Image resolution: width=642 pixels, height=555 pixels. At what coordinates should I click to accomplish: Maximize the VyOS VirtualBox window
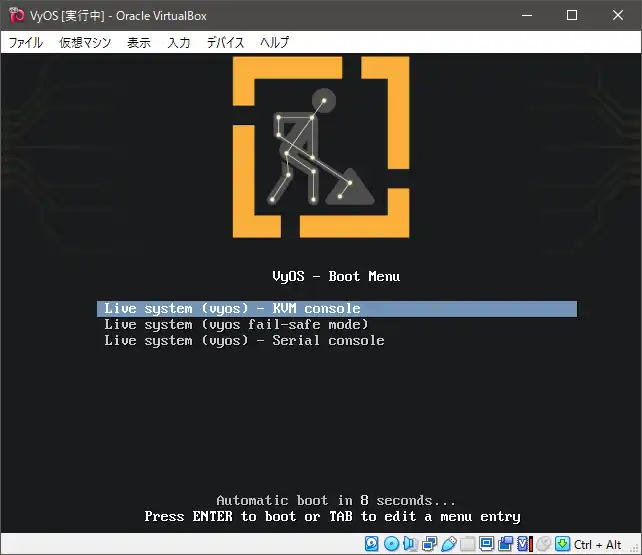click(572, 15)
